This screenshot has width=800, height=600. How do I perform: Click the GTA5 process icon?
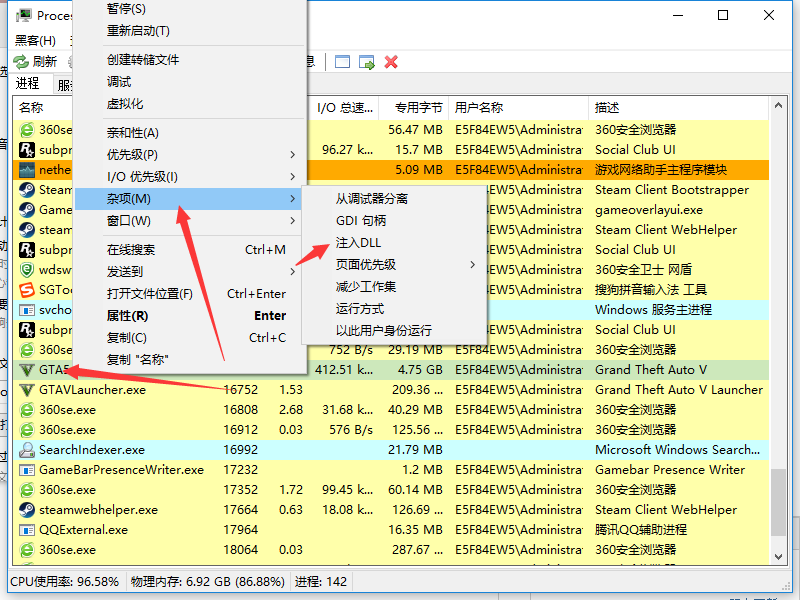(27, 370)
